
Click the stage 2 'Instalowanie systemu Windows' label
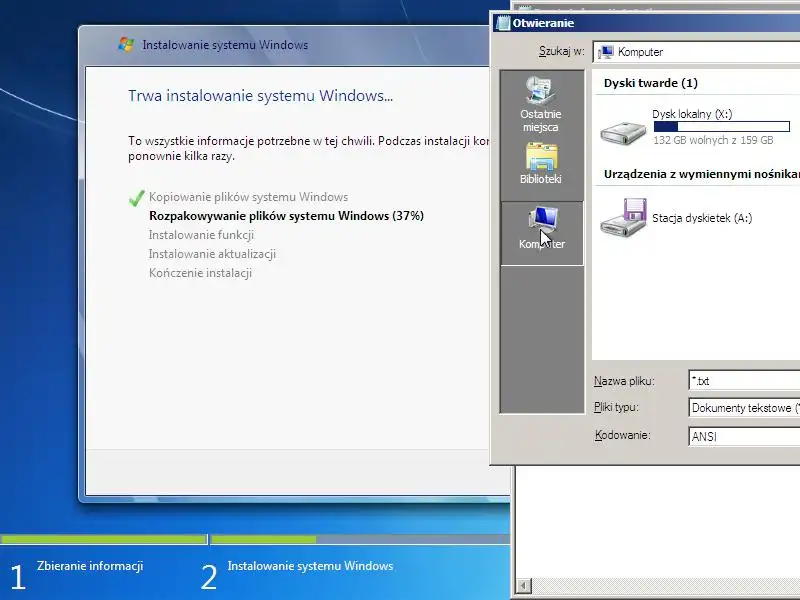(x=310, y=566)
